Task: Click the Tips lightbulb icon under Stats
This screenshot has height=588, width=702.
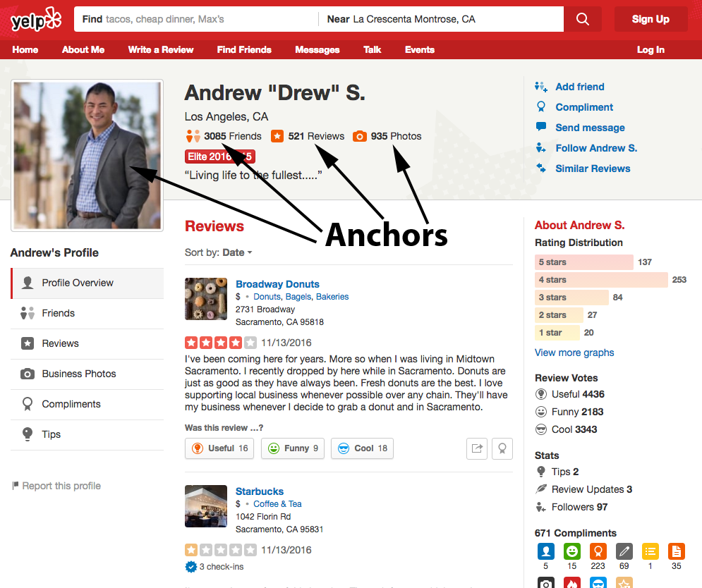Action: pos(541,472)
